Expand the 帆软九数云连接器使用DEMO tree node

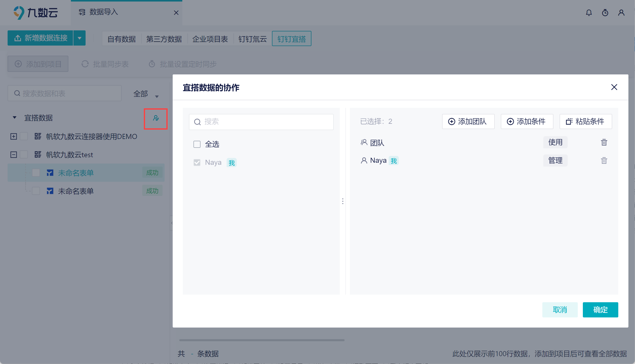(14, 136)
